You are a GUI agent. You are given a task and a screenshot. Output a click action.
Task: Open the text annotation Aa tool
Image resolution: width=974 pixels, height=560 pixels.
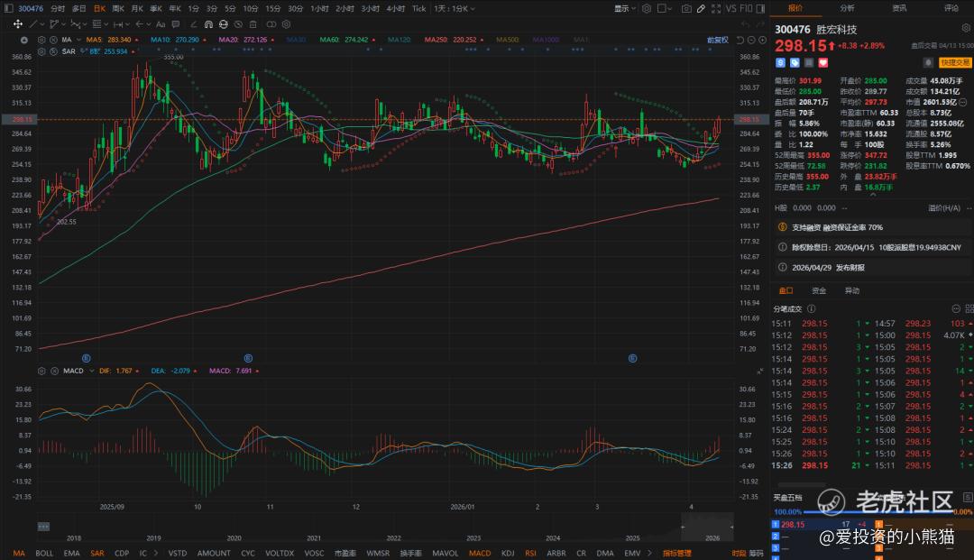pyautogui.click(x=161, y=24)
